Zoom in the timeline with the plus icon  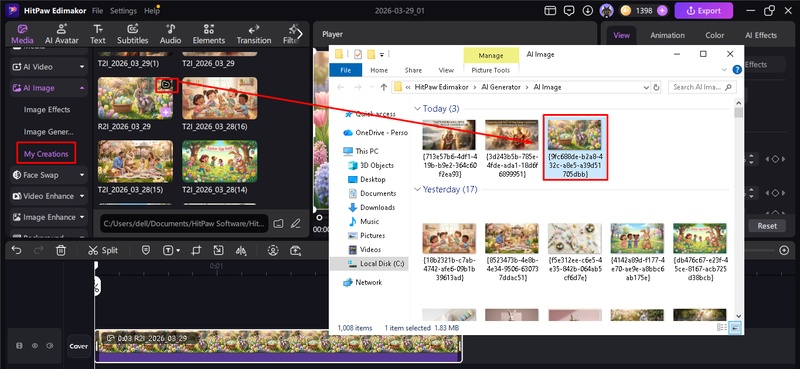click(x=784, y=250)
